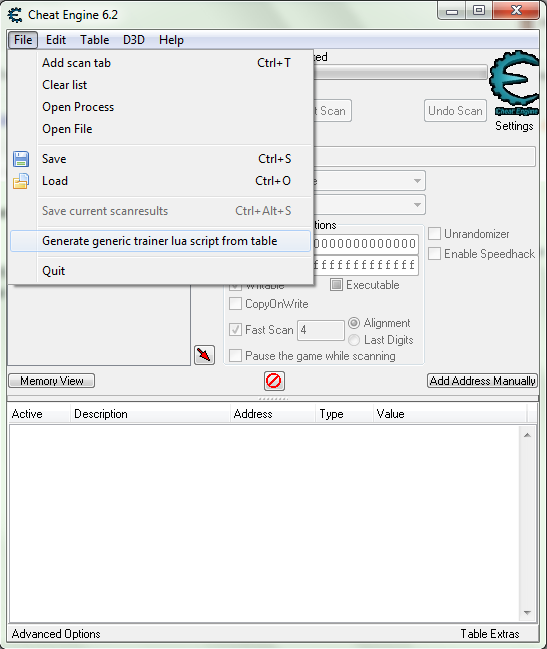Click the Cheat Engine logo Settings icon
This screenshot has height=649, width=547.
pyautogui.click(x=514, y=83)
